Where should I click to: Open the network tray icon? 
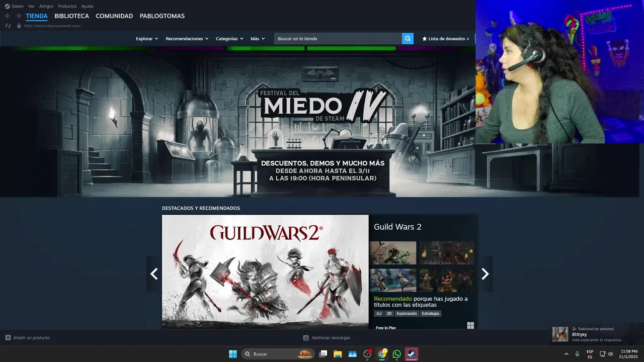pos(602,354)
